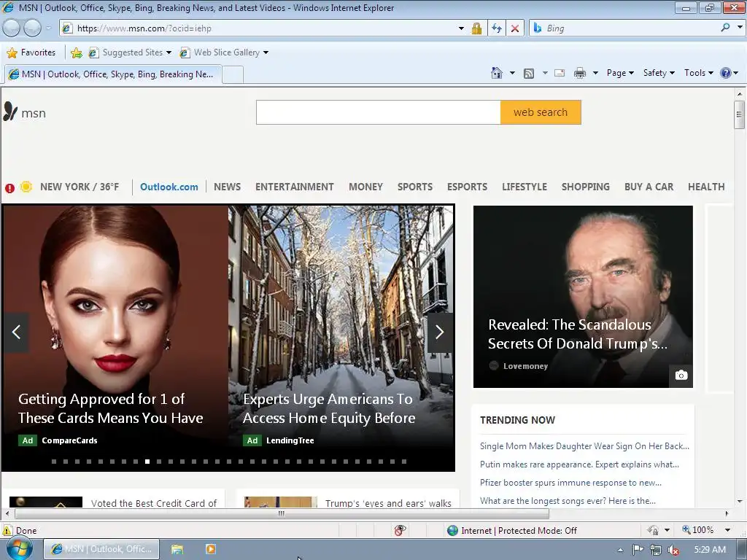Open the recent pages dropdown arrow

tap(48, 28)
